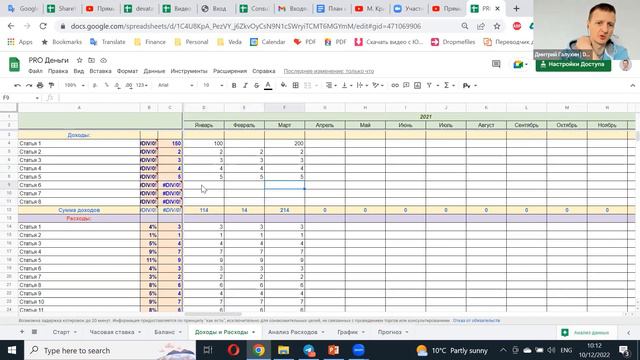The image size is (640, 360).
Task: Open the zoom level dropdown
Action: click(x=74, y=85)
